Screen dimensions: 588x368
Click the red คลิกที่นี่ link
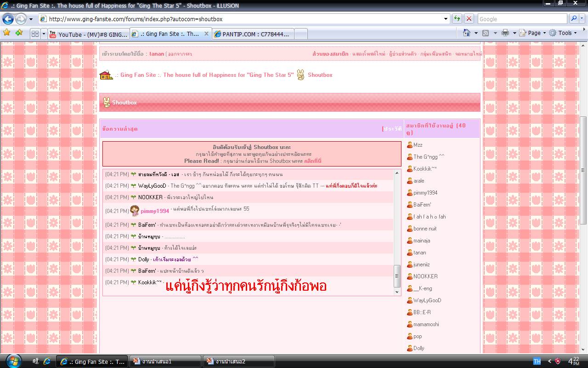[x=313, y=161]
